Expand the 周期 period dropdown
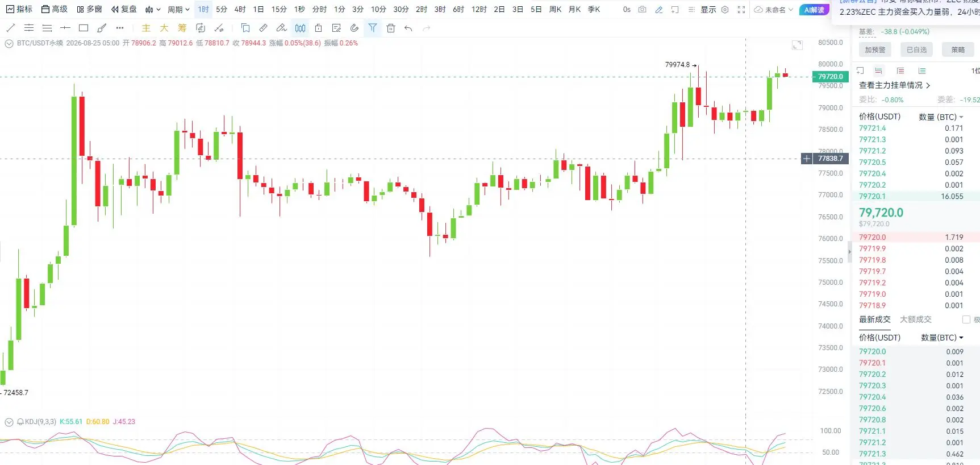This screenshot has width=980, height=465. tap(178, 10)
